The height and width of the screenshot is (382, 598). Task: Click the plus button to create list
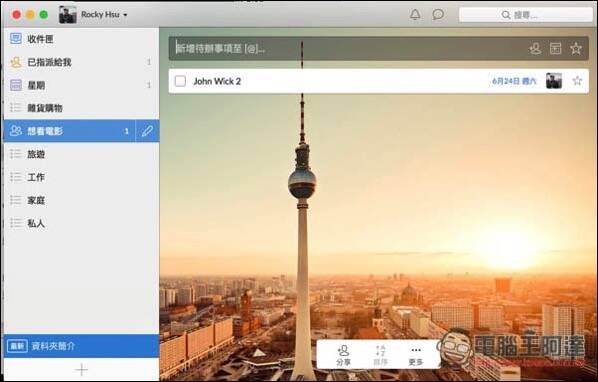click(x=81, y=370)
